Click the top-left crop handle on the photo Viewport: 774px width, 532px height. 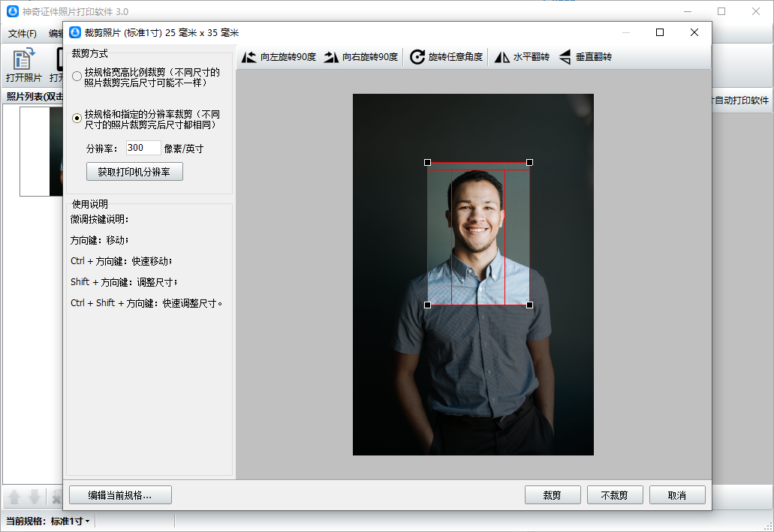[428, 162]
